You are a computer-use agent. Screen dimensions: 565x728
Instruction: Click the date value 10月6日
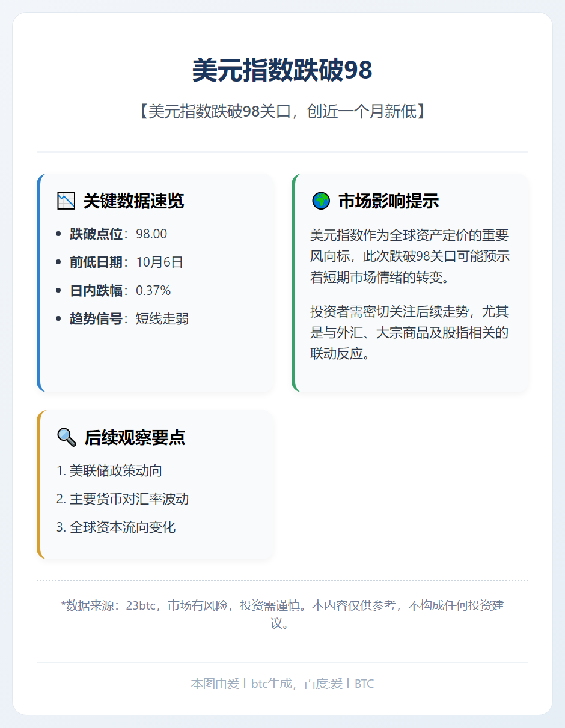click(159, 262)
